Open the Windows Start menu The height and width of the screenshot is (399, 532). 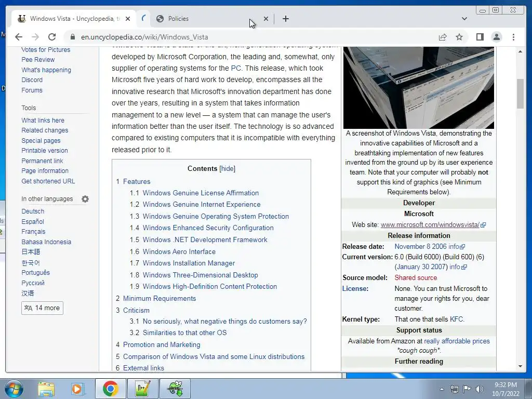[x=14, y=389]
